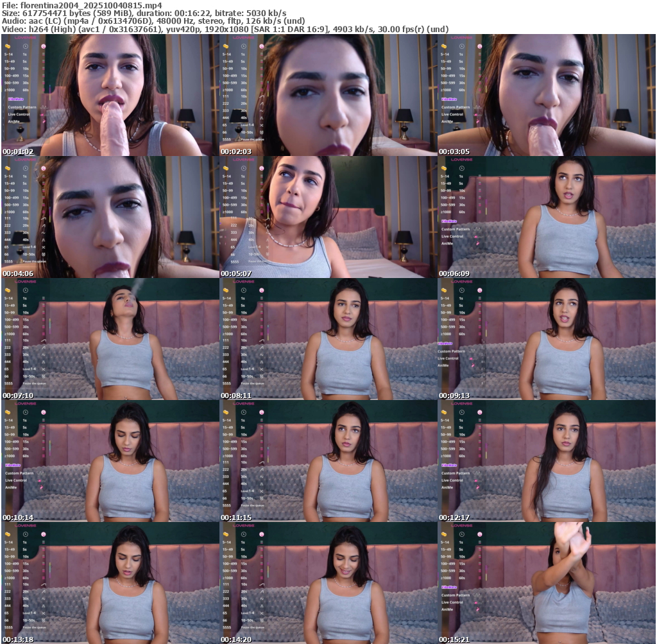Select Live Control in the 00:09:13 frame
The image size is (657, 644).
pyautogui.click(x=452, y=358)
